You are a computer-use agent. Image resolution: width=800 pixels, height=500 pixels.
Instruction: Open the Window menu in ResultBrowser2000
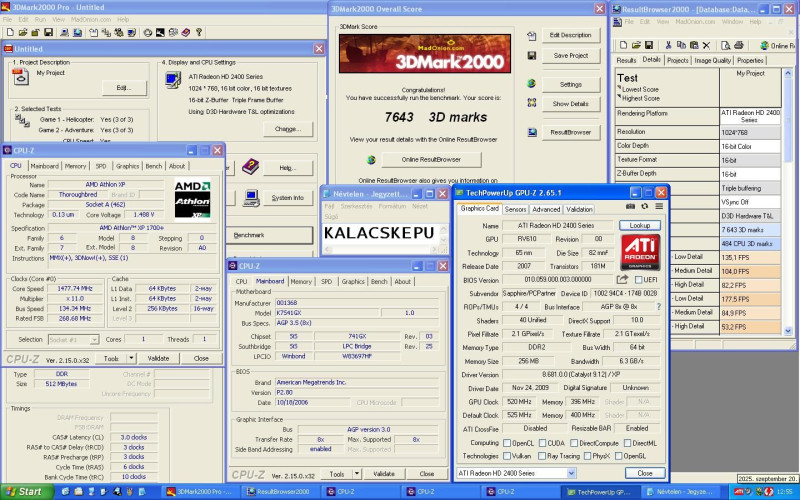(x=732, y=22)
